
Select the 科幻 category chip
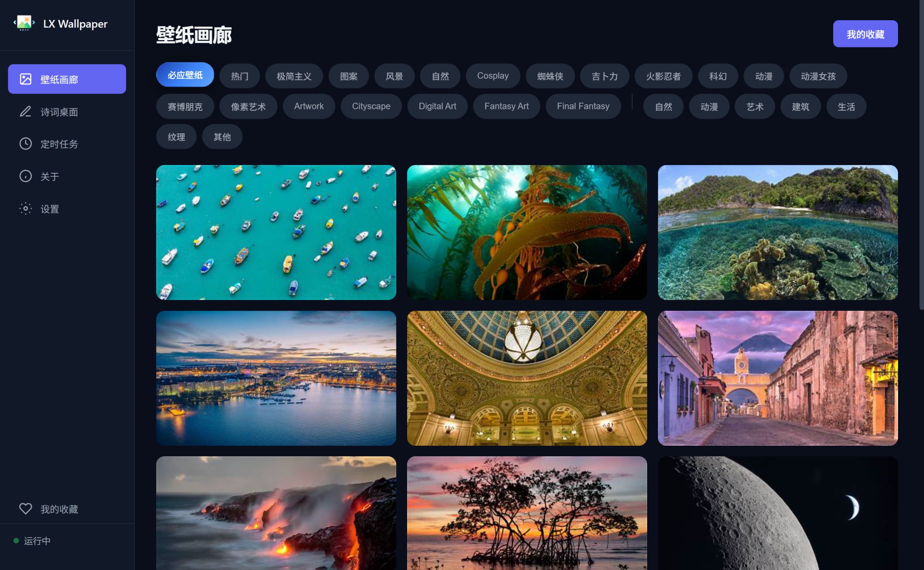[x=718, y=76]
